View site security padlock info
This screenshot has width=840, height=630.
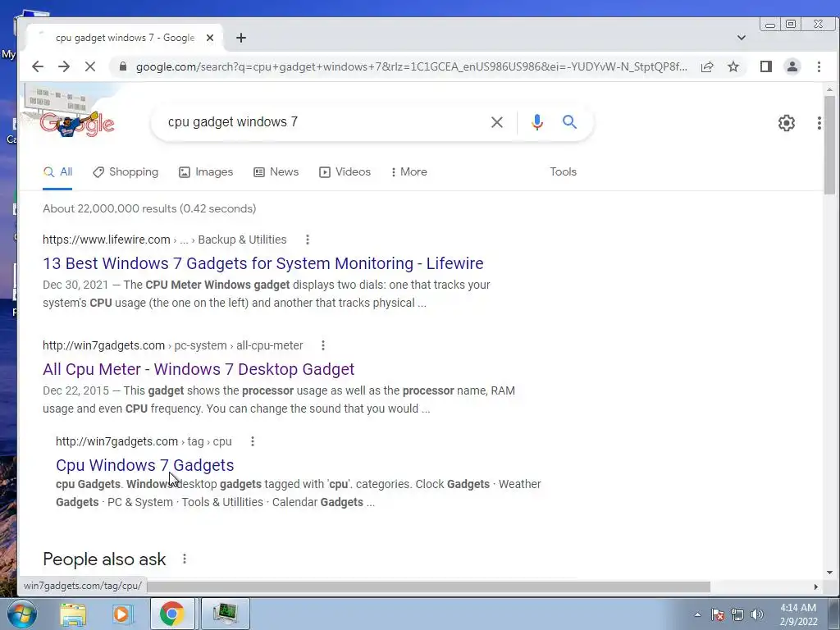pos(123,66)
